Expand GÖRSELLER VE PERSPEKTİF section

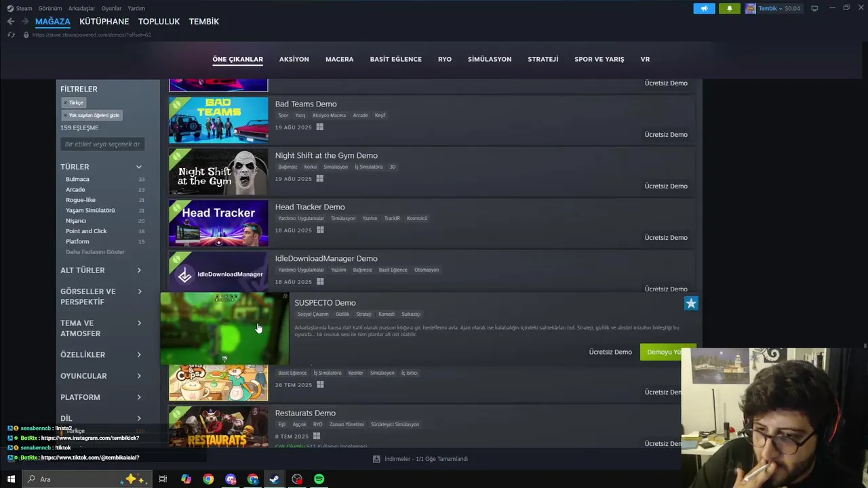(x=139, y=291)
